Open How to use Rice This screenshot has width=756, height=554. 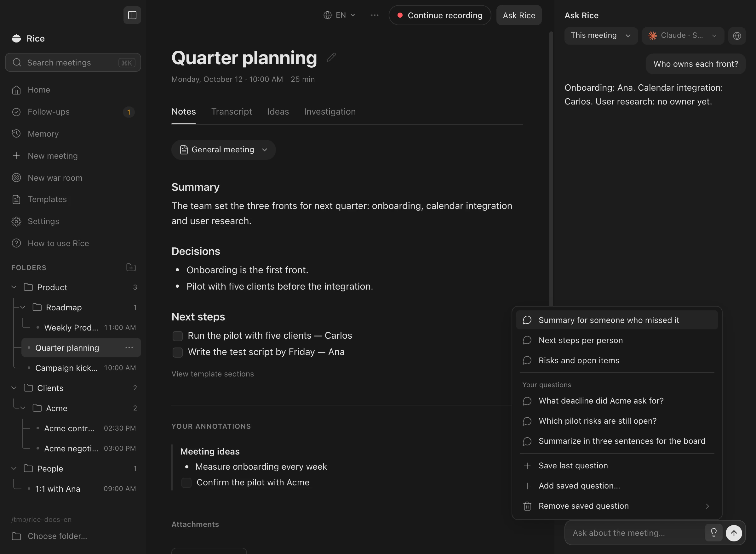click(73, 243)
